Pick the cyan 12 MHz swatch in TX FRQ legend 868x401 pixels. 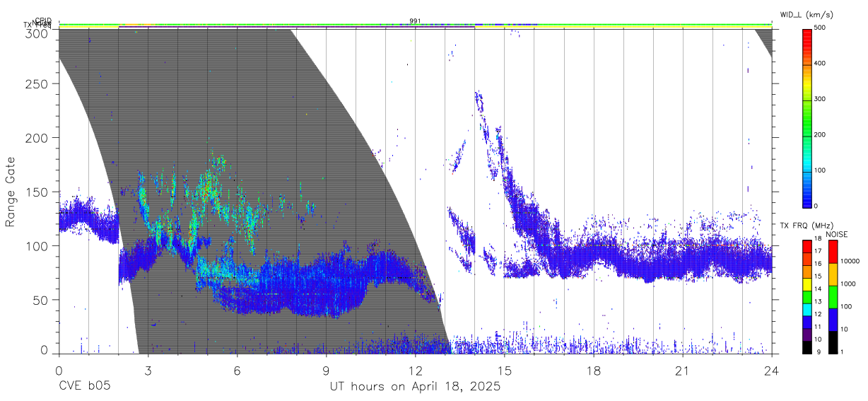click(x=807, y=309)
